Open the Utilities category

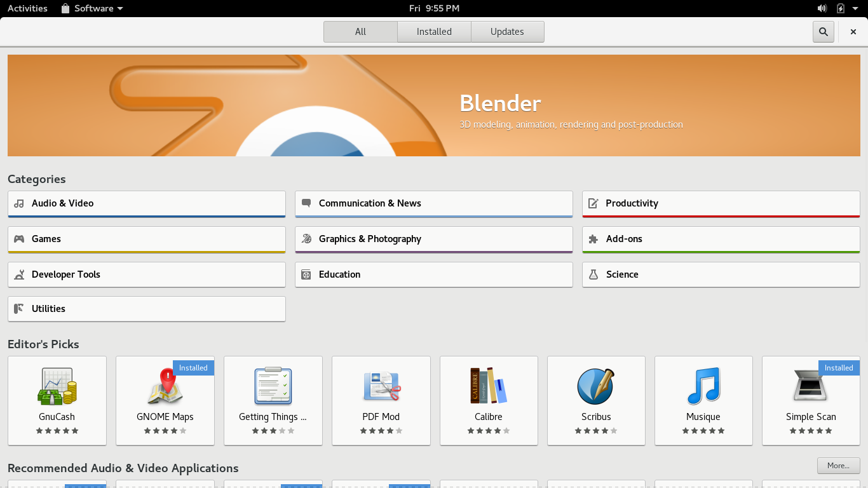(x=147, y=309)
